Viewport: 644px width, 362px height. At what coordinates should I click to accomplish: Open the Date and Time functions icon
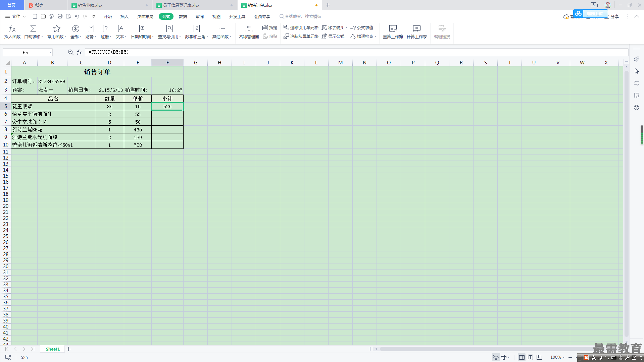pyautogui.click(x=142, y=28)
